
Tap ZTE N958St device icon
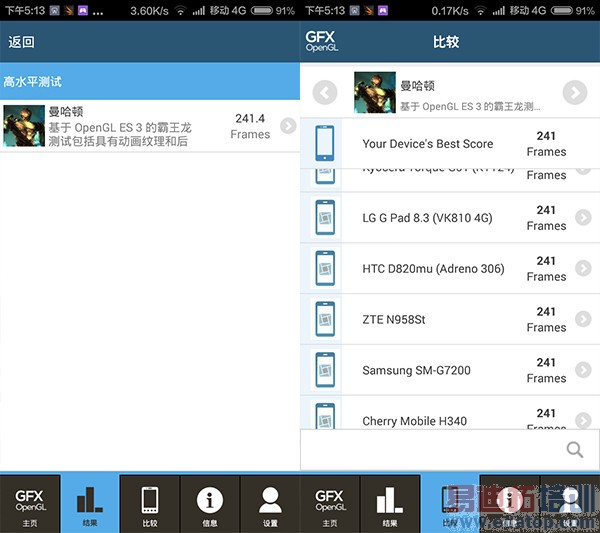[325, 319]
